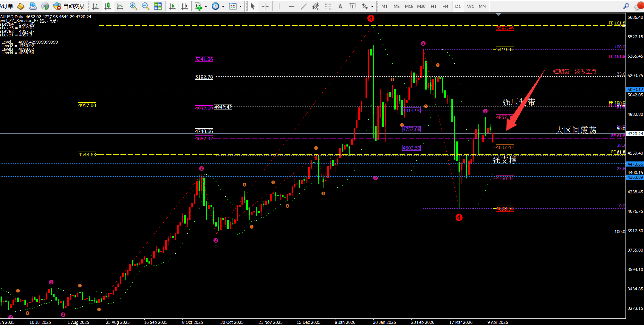Open the indicators list dropdown arrow

206,6
